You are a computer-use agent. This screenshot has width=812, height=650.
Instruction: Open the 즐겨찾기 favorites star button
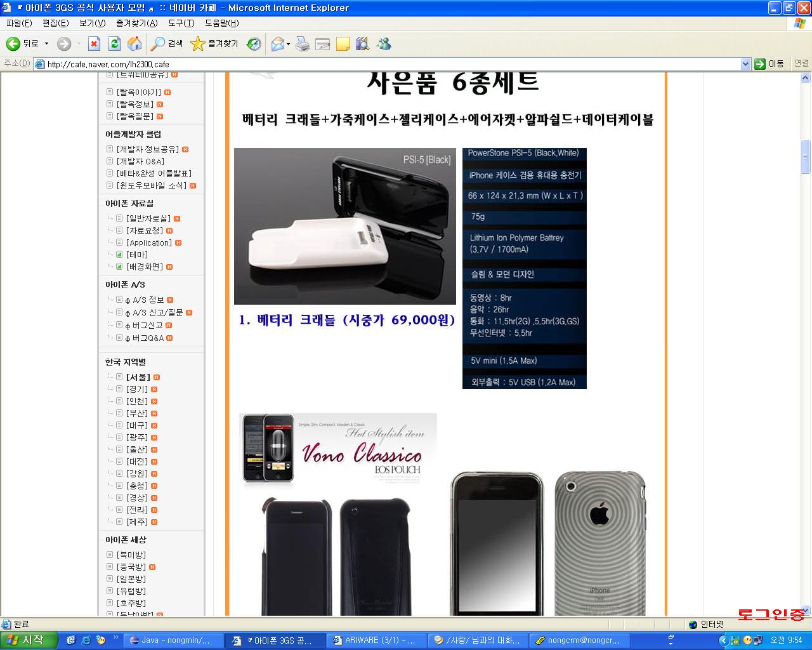pos(214,44)
